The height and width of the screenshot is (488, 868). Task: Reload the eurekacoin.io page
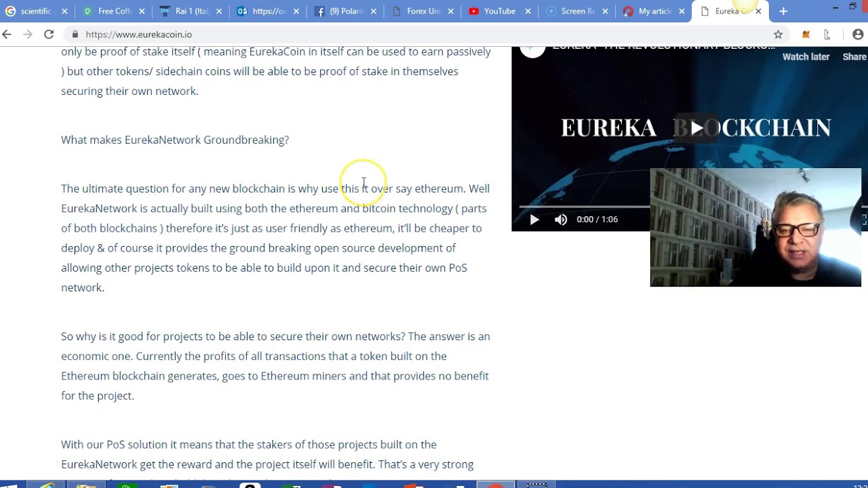pyautogui.click(x=49, y=35)
